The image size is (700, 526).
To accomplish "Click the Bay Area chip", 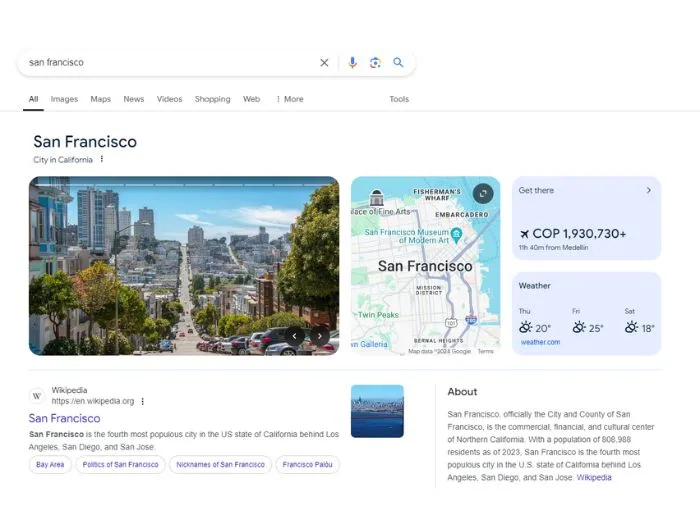I will coord(50,464).
